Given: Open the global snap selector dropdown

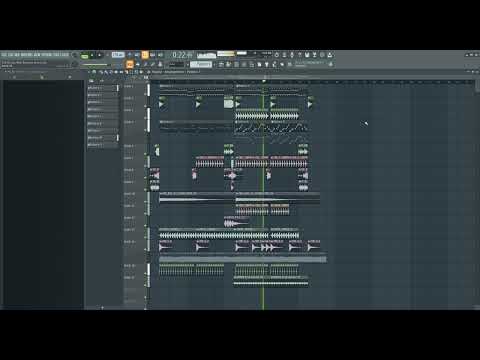Looking at the screenshot, I should (x=176, y=64).
